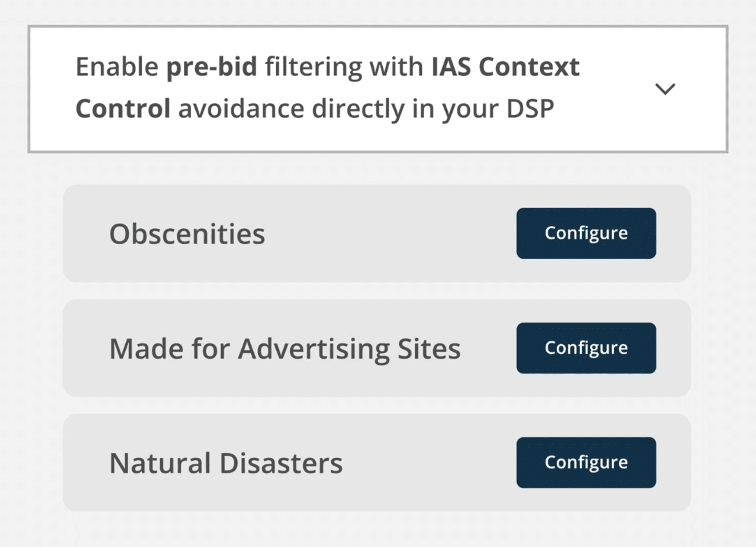Configure the Obscenities category

[586, 233]
